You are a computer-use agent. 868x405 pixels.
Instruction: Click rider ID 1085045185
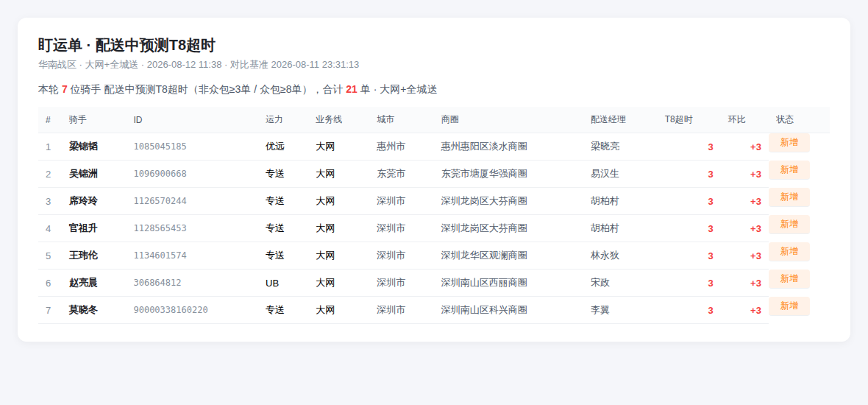[160, 147]
